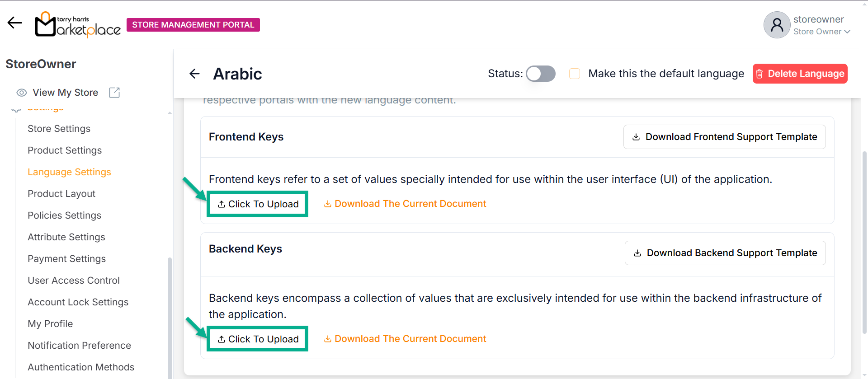Open User Access Control settings
868x379 pixels.
(74, 281)
